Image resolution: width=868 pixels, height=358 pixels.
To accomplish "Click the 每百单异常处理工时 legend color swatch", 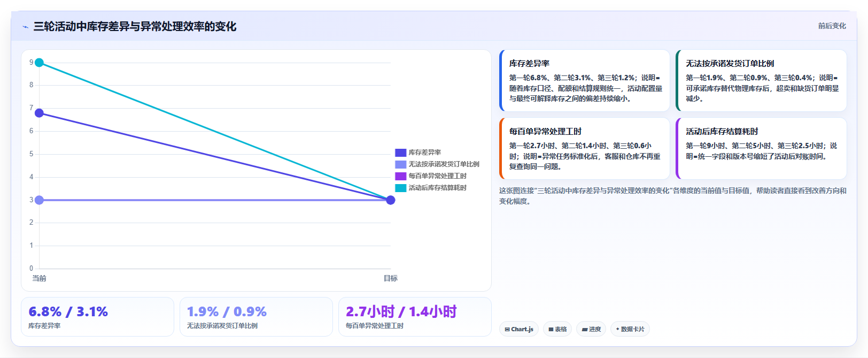I will coord(401,176).
